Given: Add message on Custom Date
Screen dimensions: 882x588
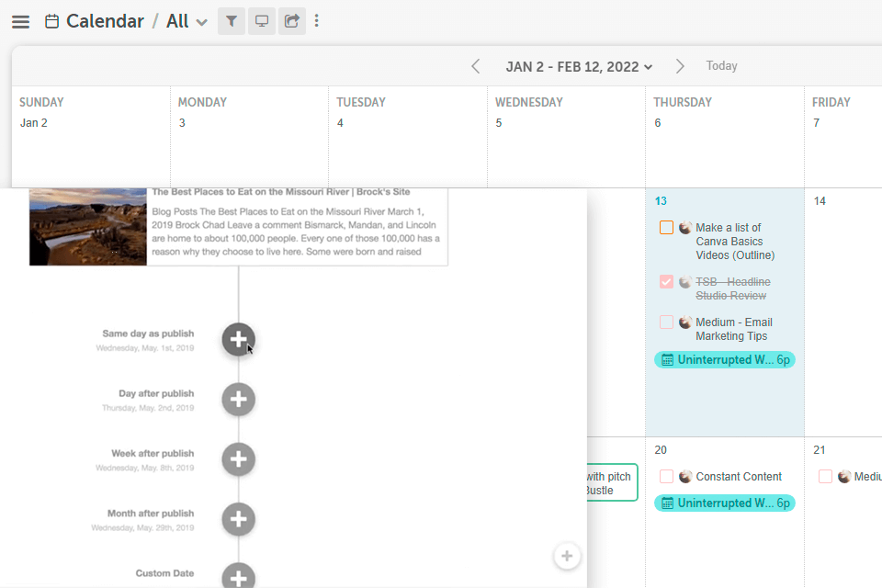Looking at the screenshot, I should pyautogui.click(x=239, y=576).
